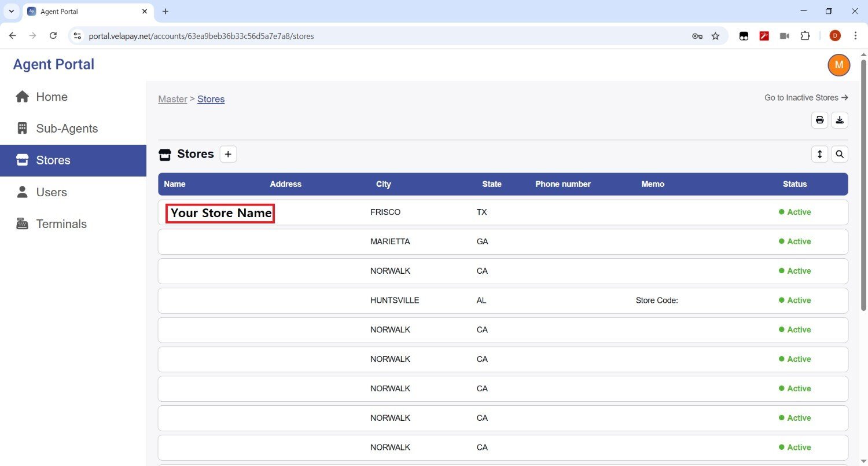
Task: Open the sort stores button
Action: click(819, 154)
